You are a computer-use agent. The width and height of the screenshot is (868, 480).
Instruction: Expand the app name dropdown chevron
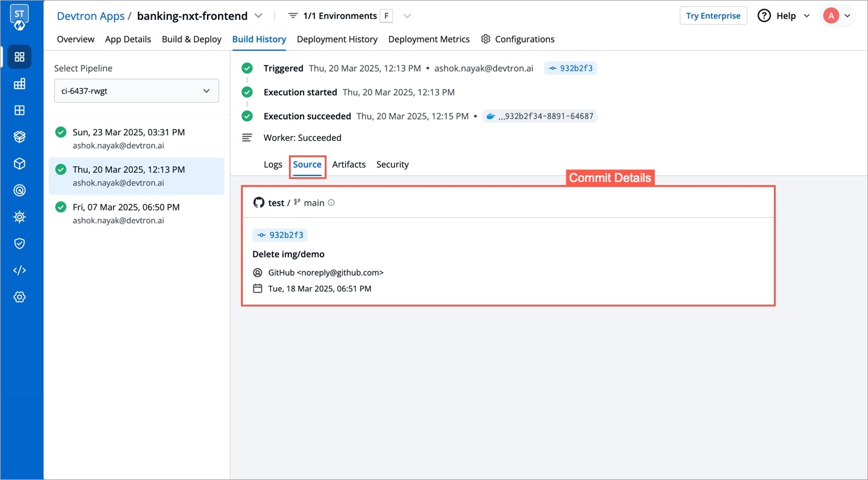(x=259, y=16)
